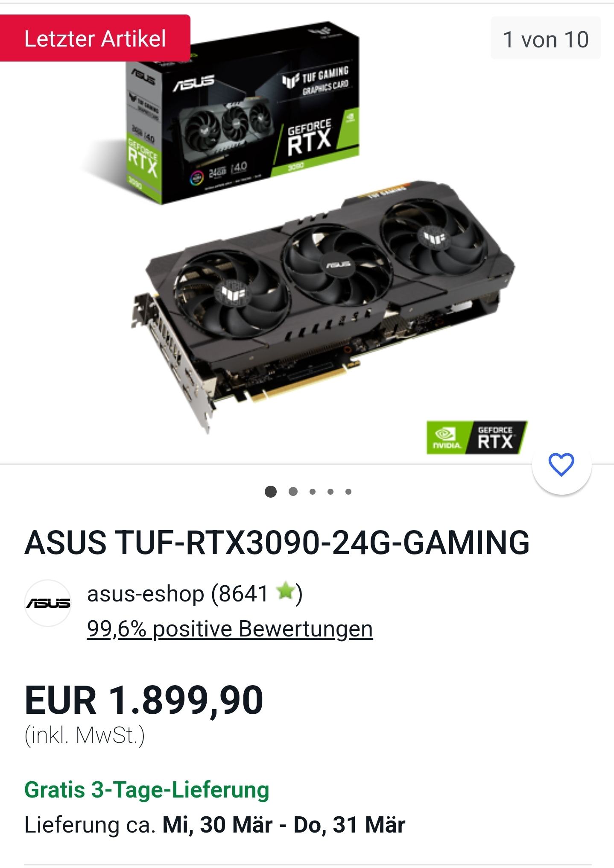614x868 pixels.
Task: Tap the heart watchlist icon
Action: coord(561,465)
